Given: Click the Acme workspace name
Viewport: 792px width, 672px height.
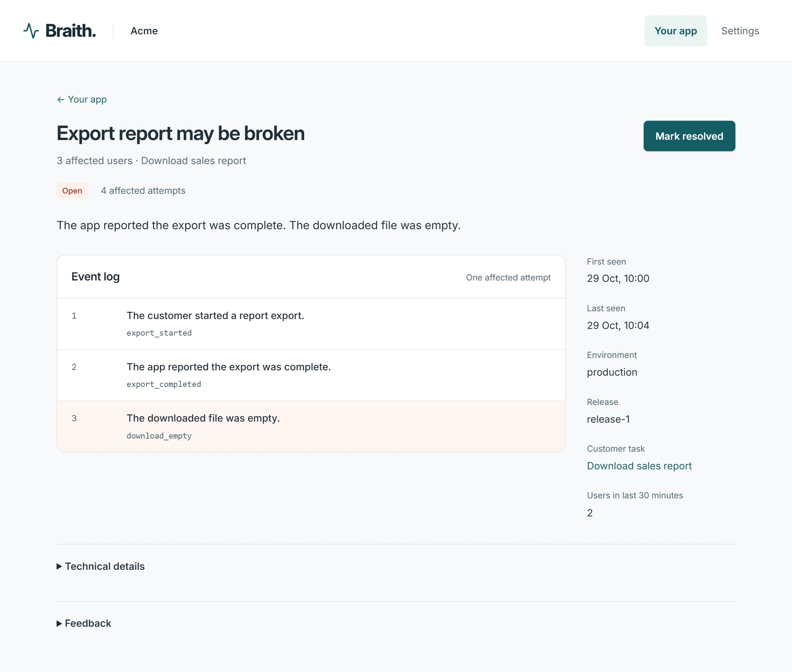Looking at the screenshot, I should coord(144,31).
